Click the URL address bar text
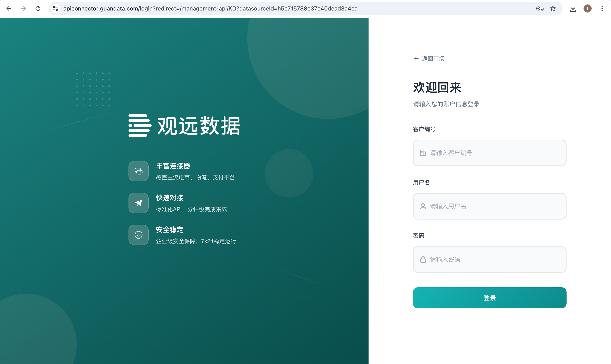This screenshot has width=611, height=364. coord(210,9)
